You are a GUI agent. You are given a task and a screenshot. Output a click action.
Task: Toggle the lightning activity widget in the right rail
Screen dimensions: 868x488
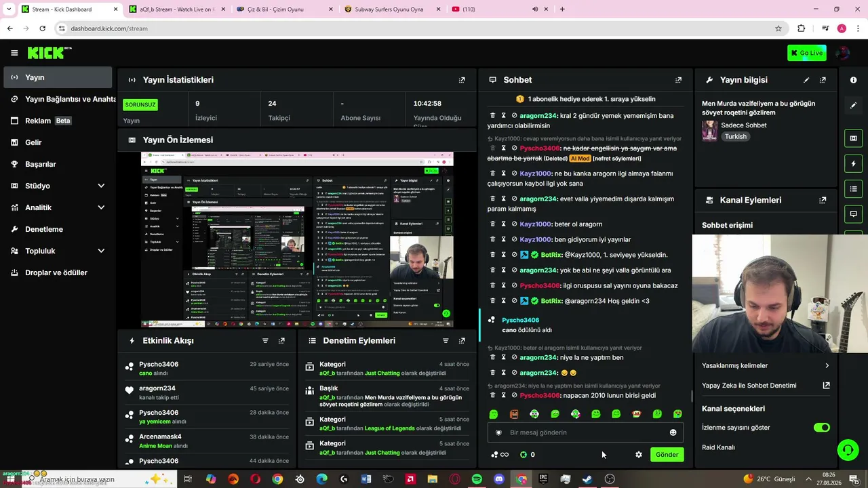(x=853, y=163)
